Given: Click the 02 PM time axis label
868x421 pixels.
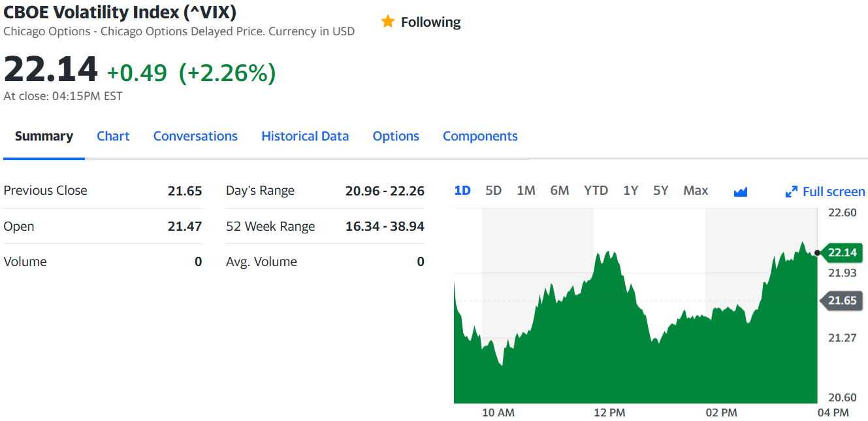Looking at the screenshot, I should pyautogui.click(x=721, y=413).
